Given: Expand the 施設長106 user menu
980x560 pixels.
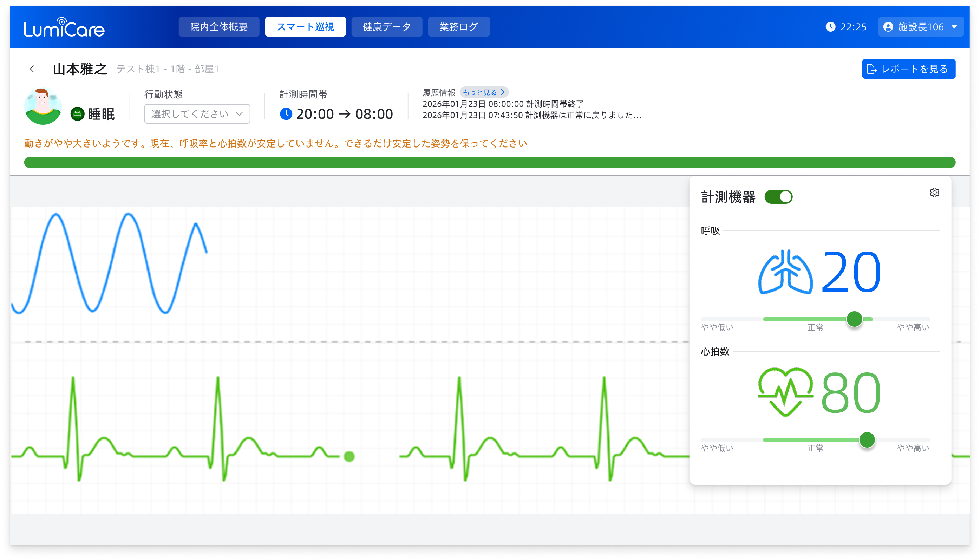Looking at the screenshot, I should (920, 27).
